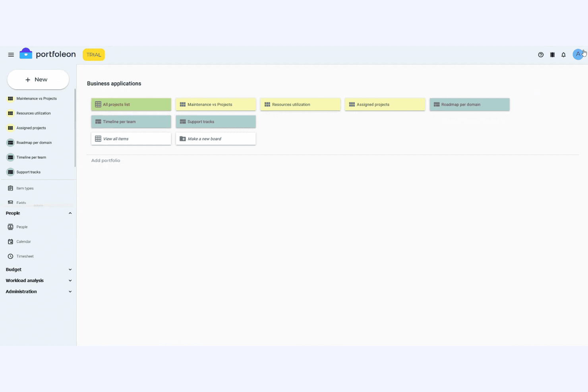Open the building icon in the top bar

coord(552,55)
